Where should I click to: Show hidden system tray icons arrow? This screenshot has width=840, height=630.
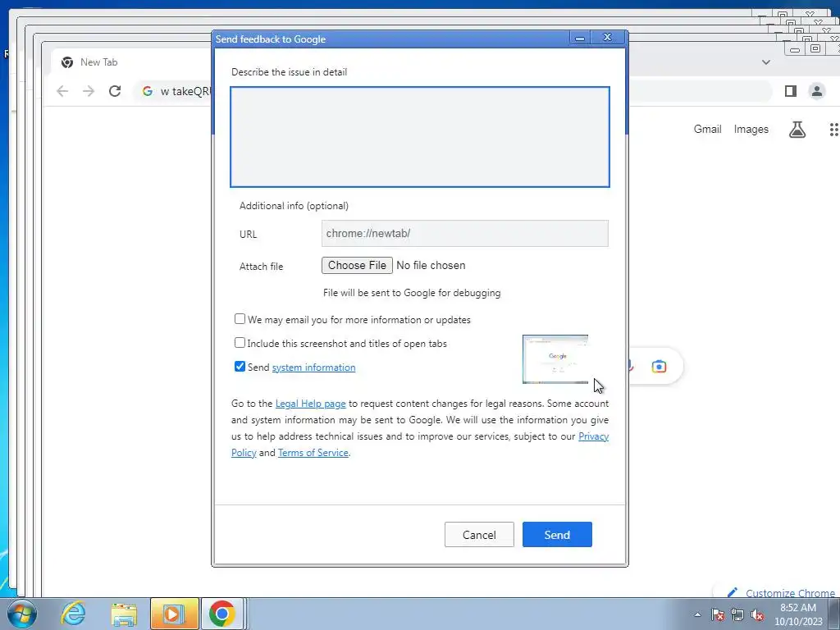click(x=697, y=614)
